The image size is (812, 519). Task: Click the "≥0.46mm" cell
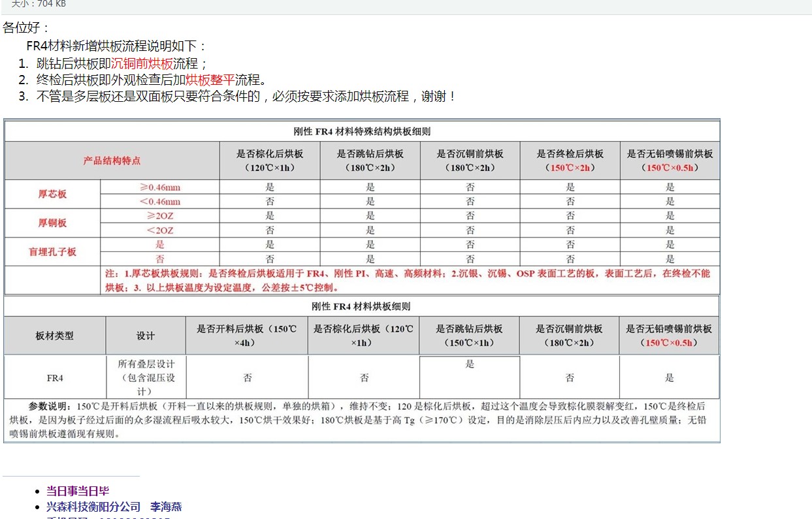tap(160, 187)
